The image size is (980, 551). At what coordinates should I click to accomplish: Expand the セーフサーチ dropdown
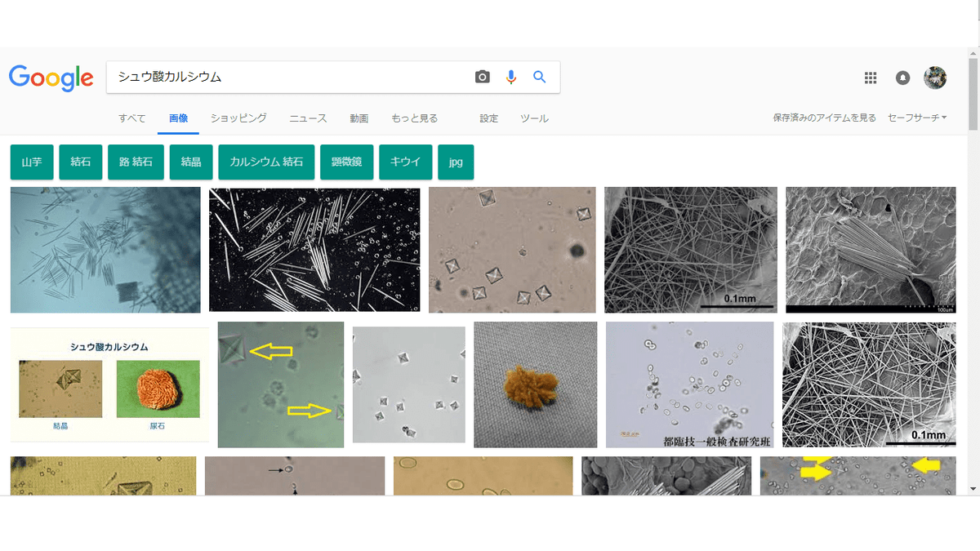click(917, 118)
